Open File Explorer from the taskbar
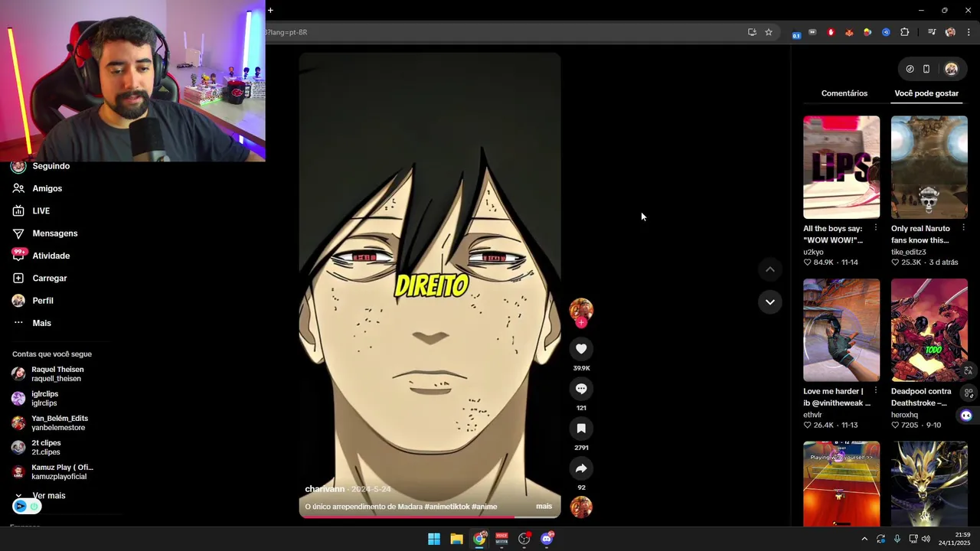 (456, 539)
